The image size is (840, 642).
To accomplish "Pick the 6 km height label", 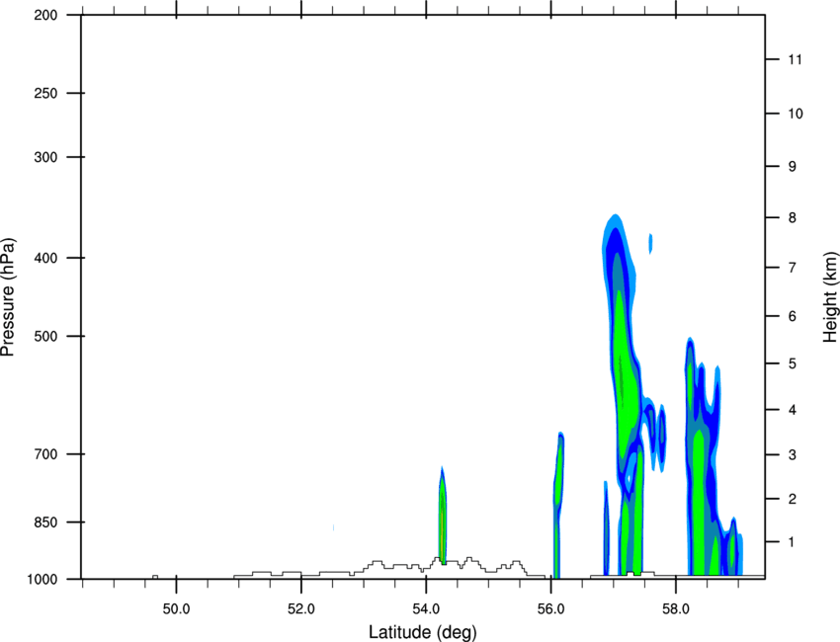I will pyautogui.click(x=793, y=316).
